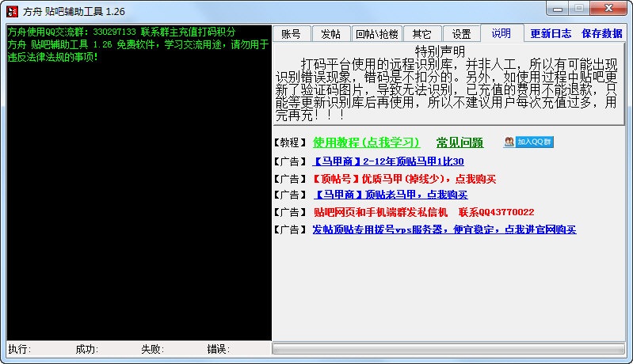Open the 常见问题 FAQ link
633x364 pixels.
(459, 142)
